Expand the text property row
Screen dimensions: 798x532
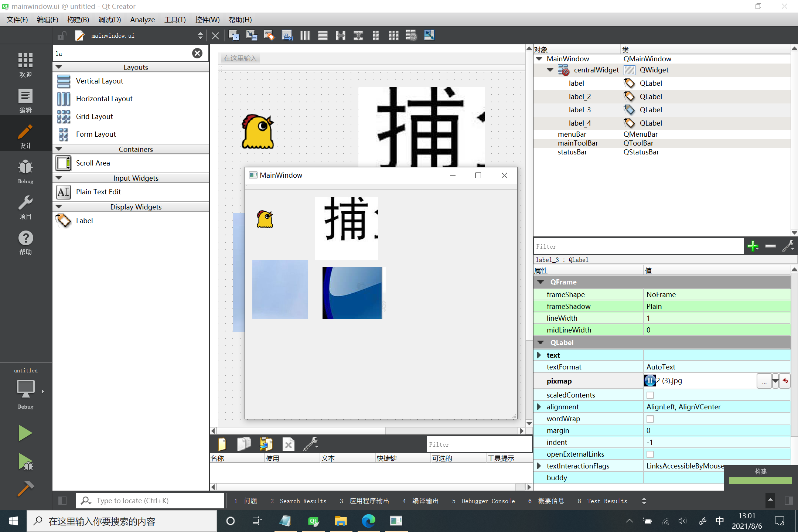pyautogui.click(x=539, y=355)
